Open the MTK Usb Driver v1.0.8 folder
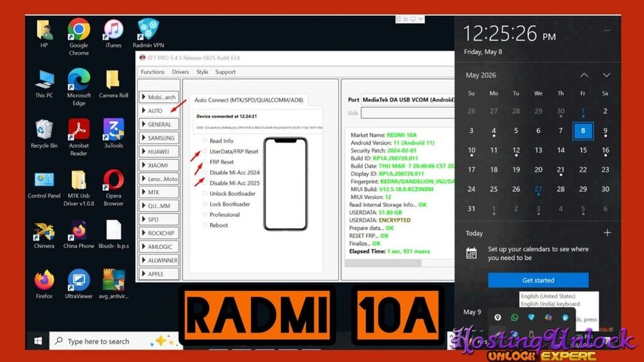The image size is (644, 362). (78, 188)
